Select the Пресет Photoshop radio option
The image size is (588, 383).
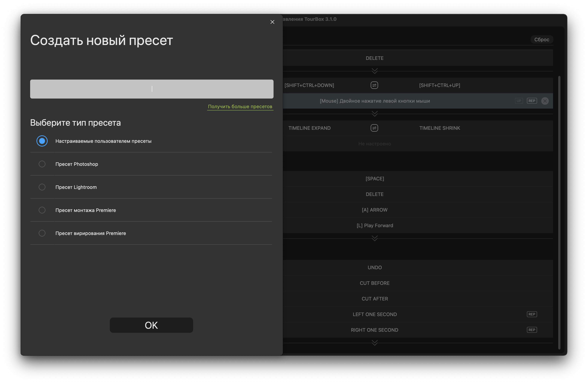(x=42, y=164)
